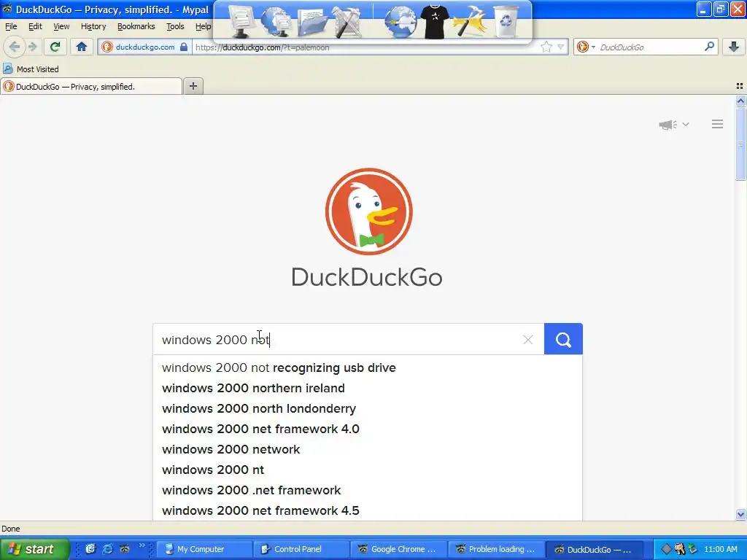Expand the quick launch overflow chevron
The height and width of the screenshot is (560, 747).
(x=142, y=545)
